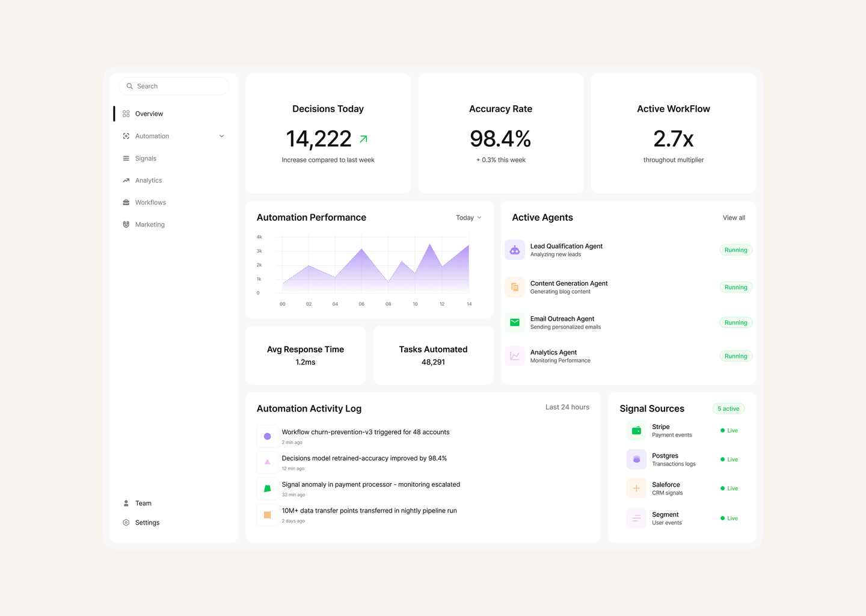Click the Settings gear icon

[x=126, y=523]
